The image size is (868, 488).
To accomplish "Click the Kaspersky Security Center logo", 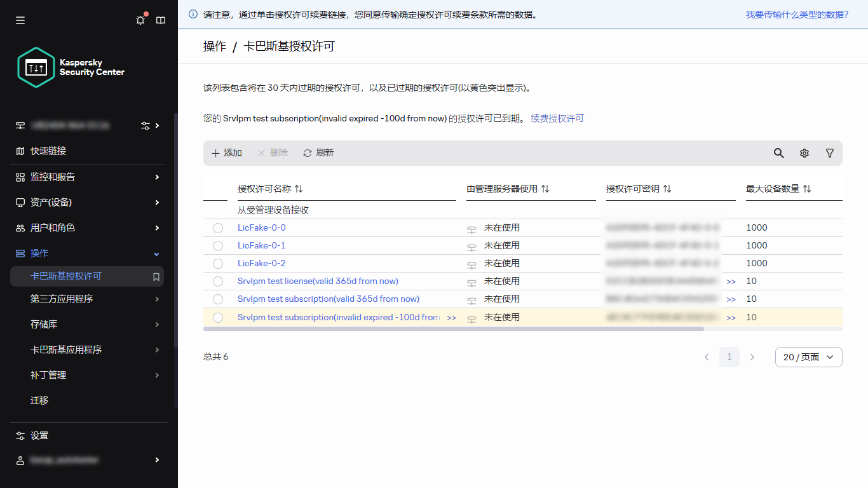I will 36,67.
